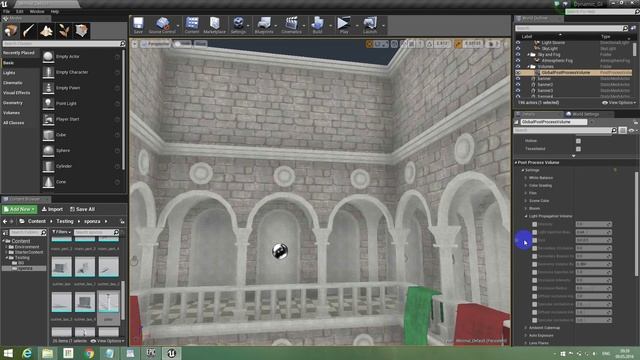
Task: Expand the Color Grading section
Action: click(x=526, y=186)
